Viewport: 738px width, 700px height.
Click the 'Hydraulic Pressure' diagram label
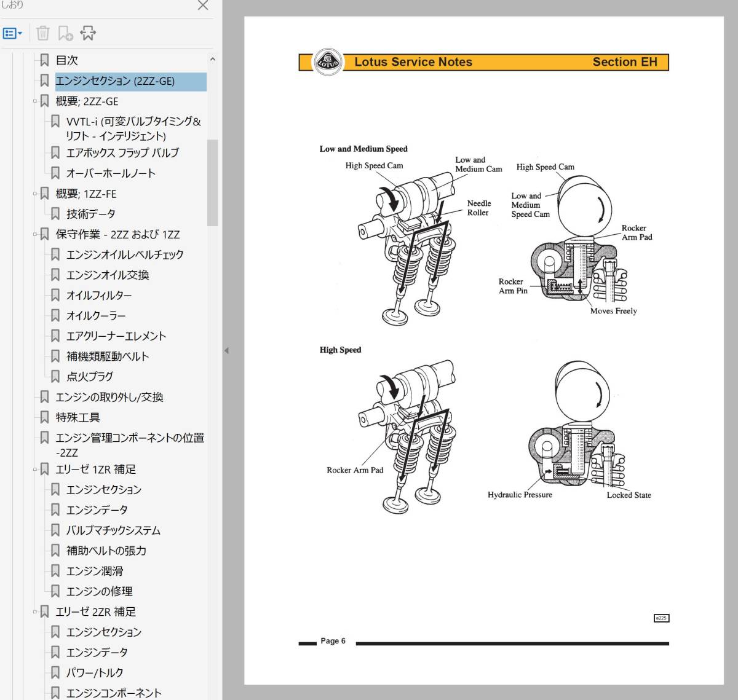click(520, 495)
